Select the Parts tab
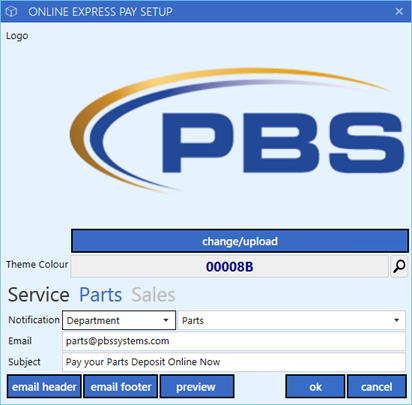 101,295
